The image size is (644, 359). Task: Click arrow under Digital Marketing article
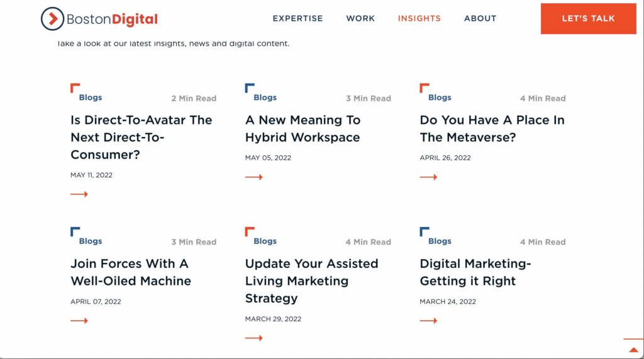428,321
